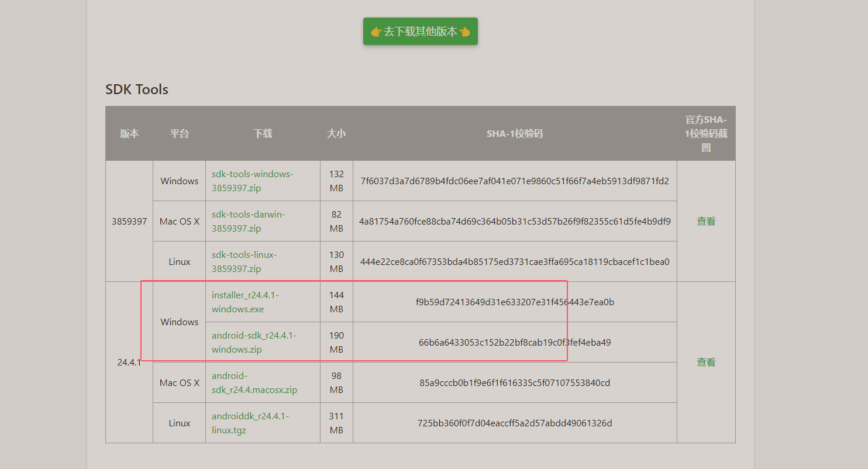Click the 大小 column header
The image size is (868, 469).
(x=336, y=133)
